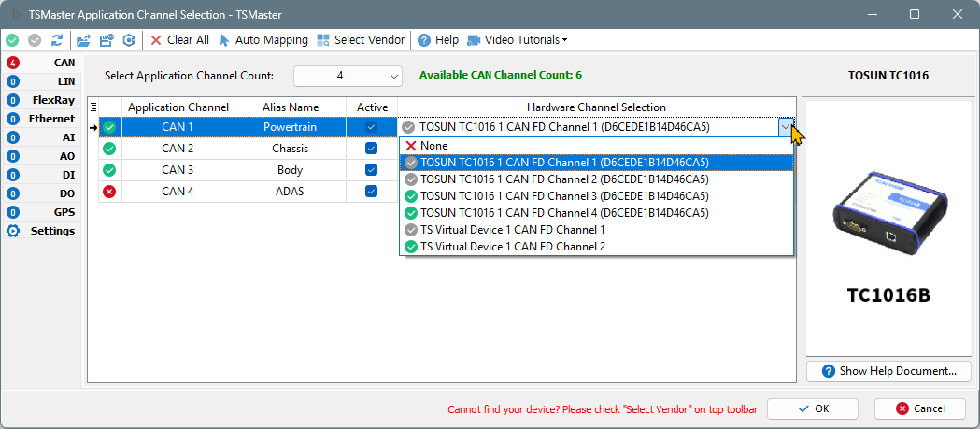Viewport: 980px width, 429px height.
Task: Open Select Vendor from toolbar
Action: click(361, 40)
